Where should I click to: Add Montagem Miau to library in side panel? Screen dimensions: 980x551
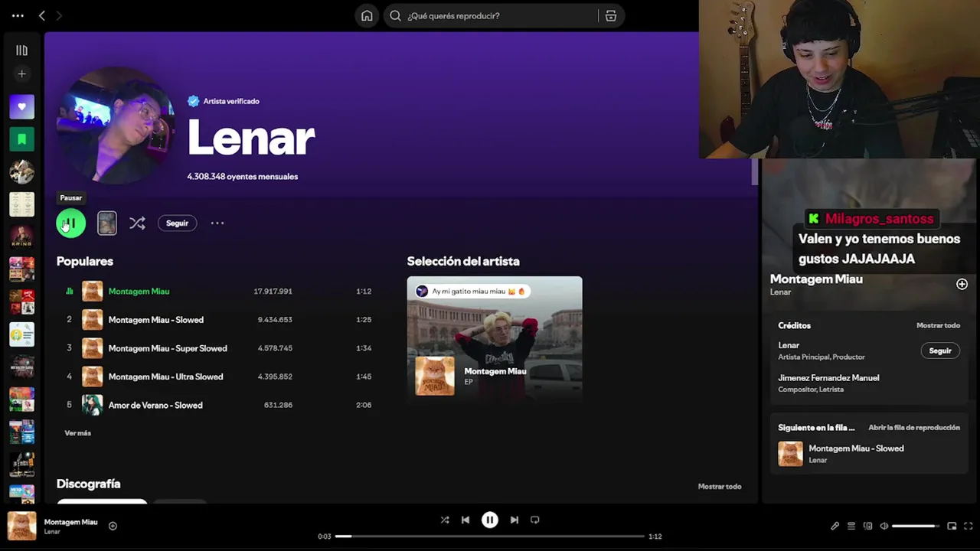(x=962, y=284)
